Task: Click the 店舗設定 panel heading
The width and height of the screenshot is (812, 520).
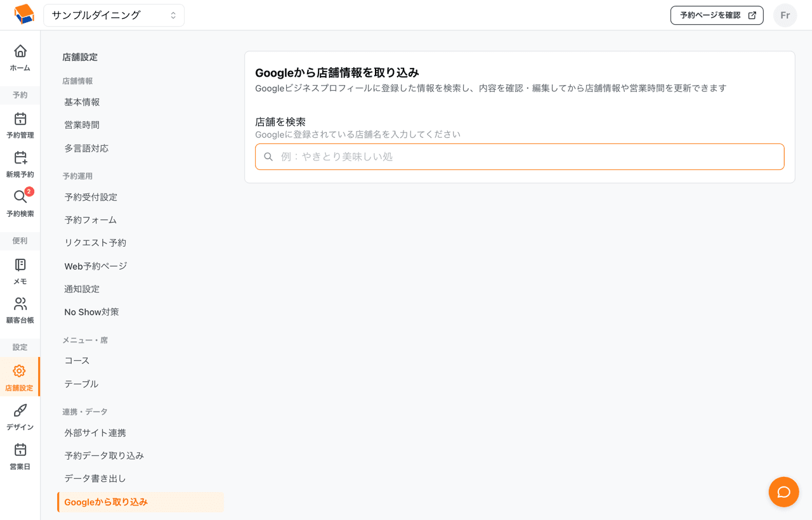Action: 80,57
